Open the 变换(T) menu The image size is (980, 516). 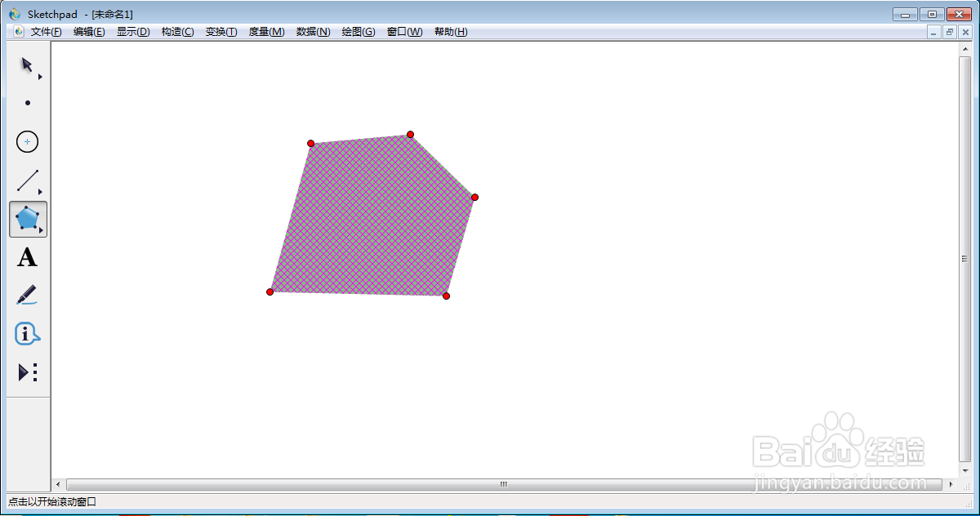tap(221, 32)
